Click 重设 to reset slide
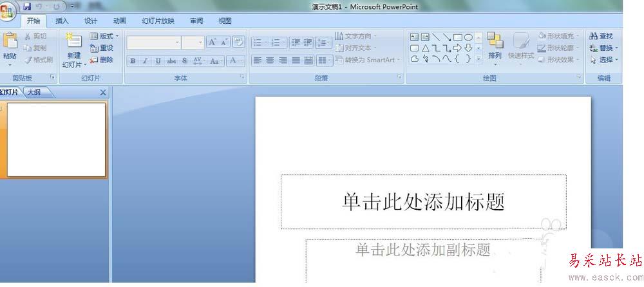The image size is (644, 287). 102,48
